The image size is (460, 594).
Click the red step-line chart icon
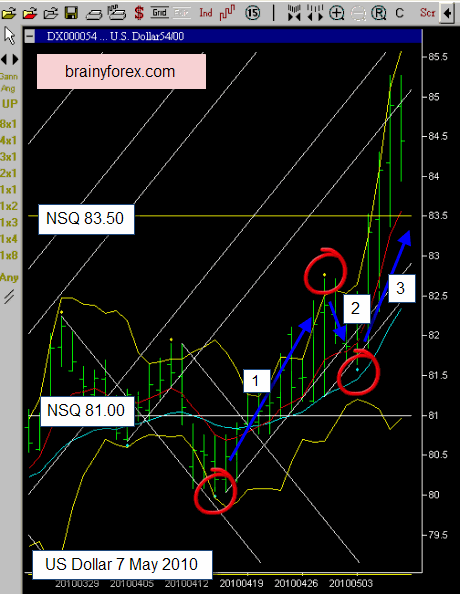click(227, 13)
